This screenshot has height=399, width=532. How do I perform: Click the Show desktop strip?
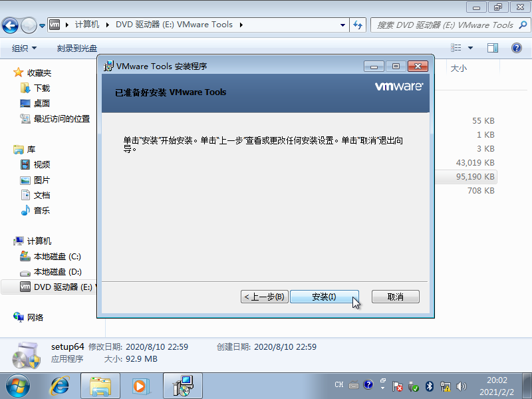[527, 386]
